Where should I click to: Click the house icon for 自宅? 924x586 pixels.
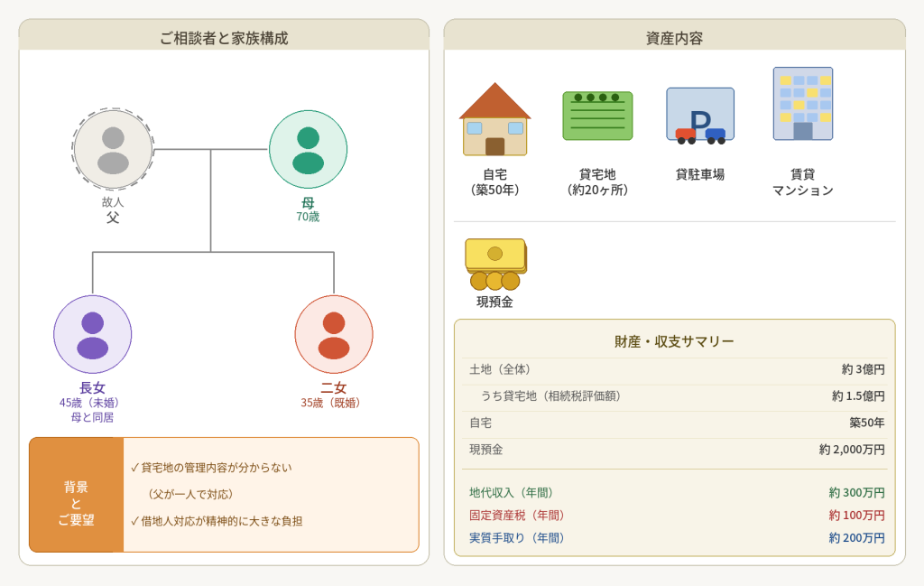click(494, 119)
